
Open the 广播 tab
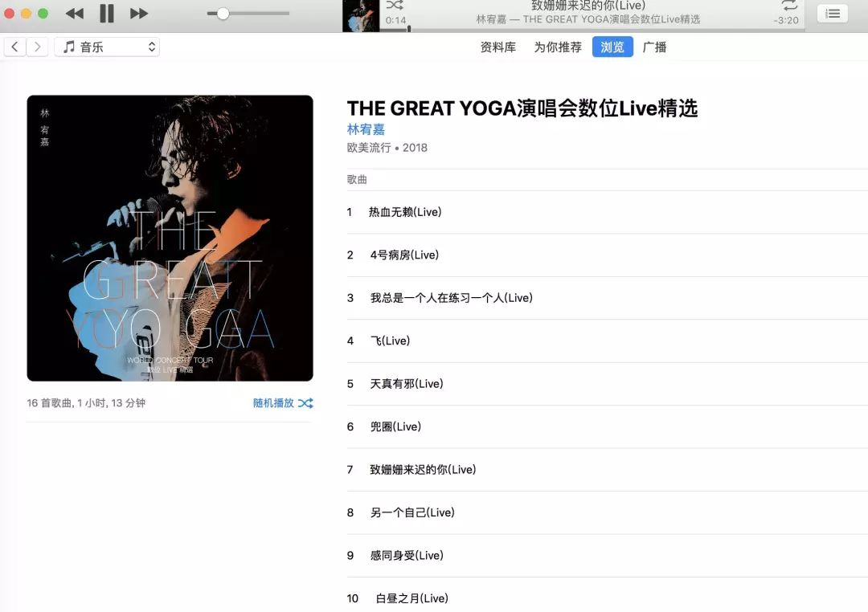(x=654, y=47)
